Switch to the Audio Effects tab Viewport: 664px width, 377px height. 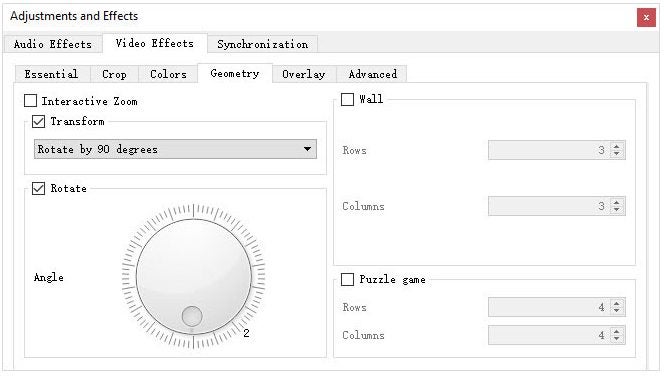pos(53,44)
